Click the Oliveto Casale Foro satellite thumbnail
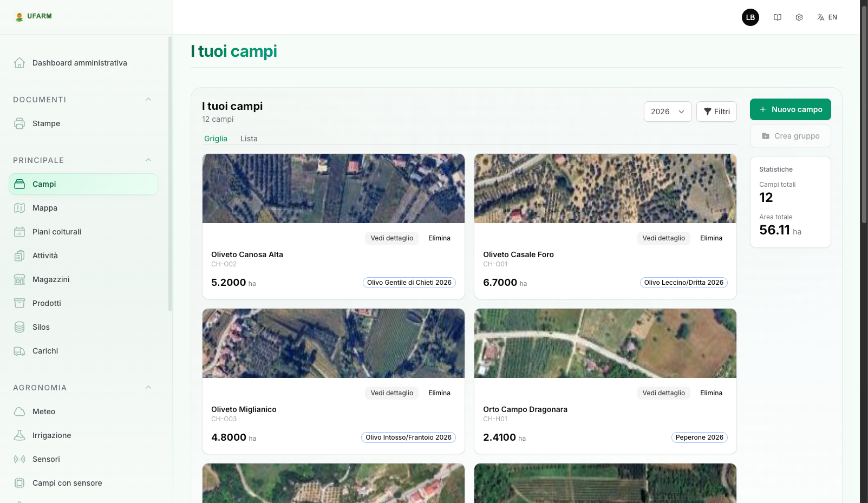Image resolution: width=868 pixels, height=503 pixels. point(605,188)
